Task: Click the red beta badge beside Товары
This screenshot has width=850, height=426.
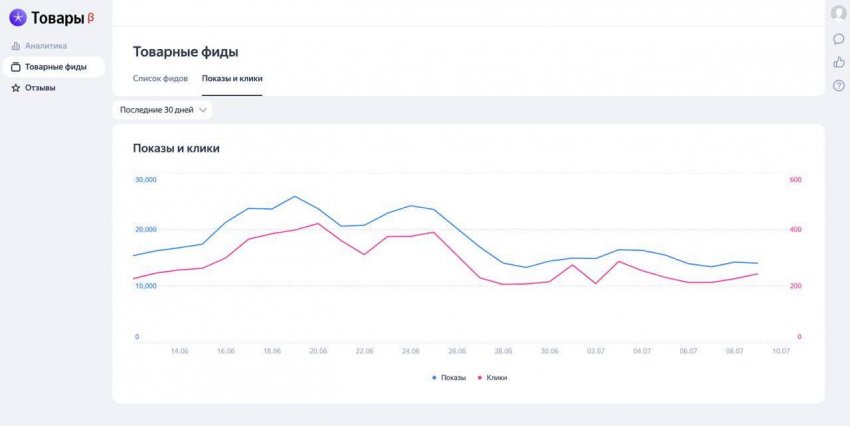Action: click(x=91, y=17)
